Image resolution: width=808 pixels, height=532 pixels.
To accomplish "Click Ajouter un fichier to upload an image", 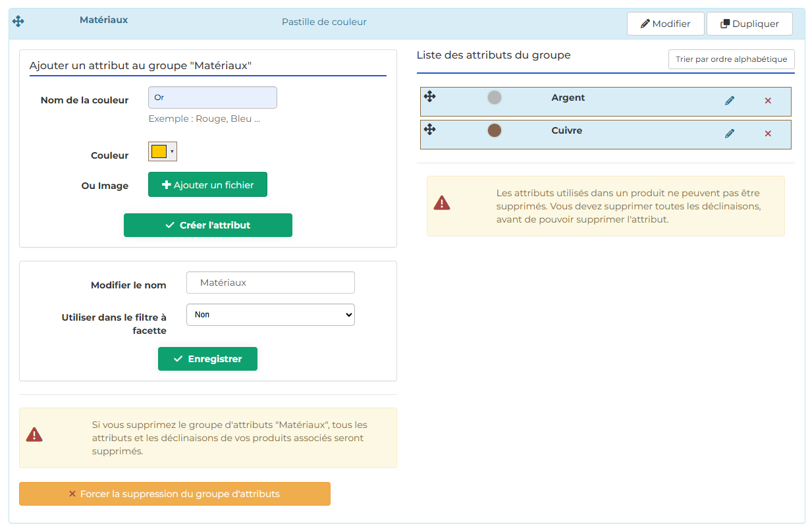I will click(207, 185).
